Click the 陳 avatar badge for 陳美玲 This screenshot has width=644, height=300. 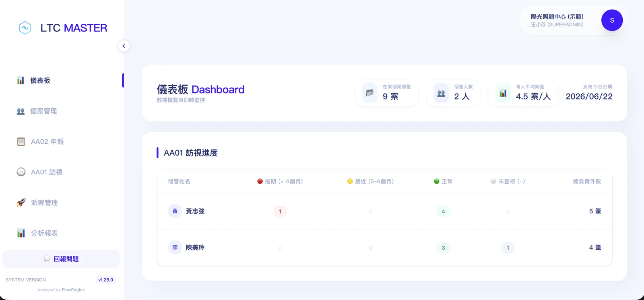[x=175, y=247]
